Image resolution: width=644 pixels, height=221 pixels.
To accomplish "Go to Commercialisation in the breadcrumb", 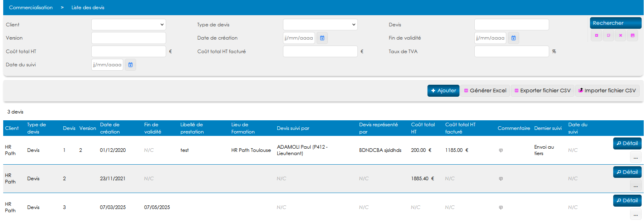I will pyautogui.click(x=31, y=8).
